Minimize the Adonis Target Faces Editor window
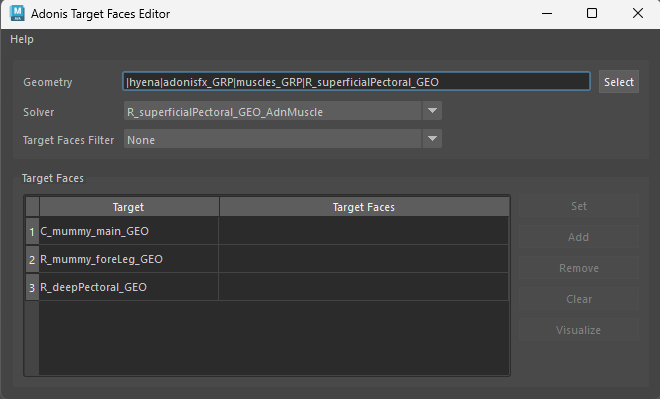This screenshot has width=660, height=399. point(547,13)
